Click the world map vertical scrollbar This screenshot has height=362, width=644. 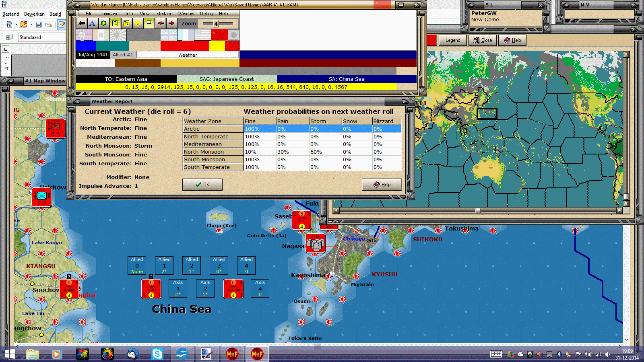click(x=626, y=129)
